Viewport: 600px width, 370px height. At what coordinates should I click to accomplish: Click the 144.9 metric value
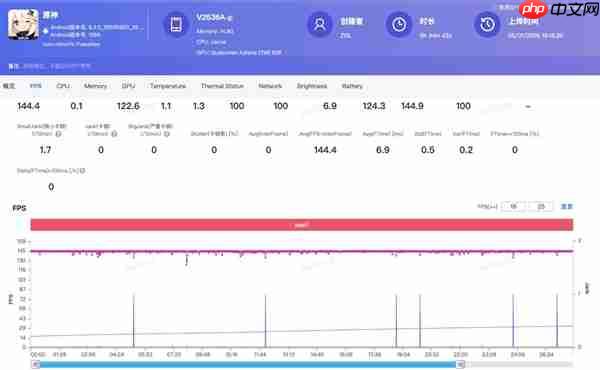pyautogui.click(x=412, y=106)
